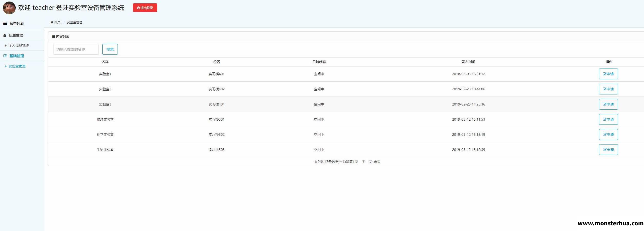This screenshot has height=231, width=644.
Task: Click timestamp 2019-03-12 15:12:39
Action: click(468, 150)
